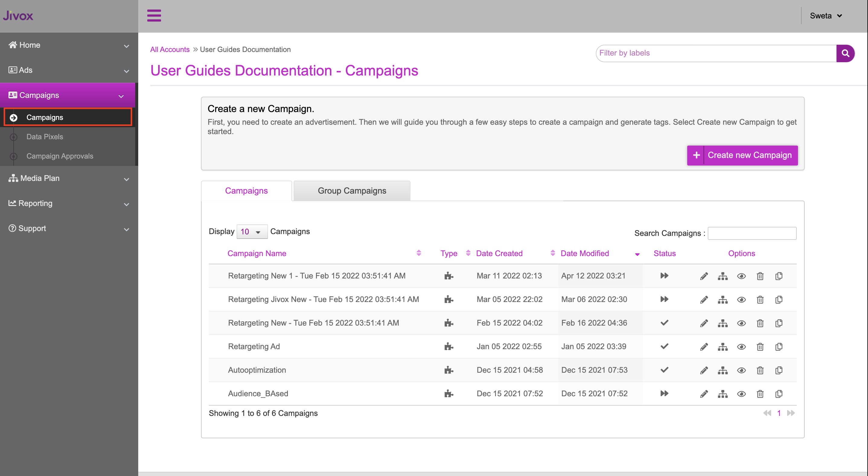The image size is (868, 476).
Task: Copy the Retargeting Jivox New campaign
Action: [779, 300]
